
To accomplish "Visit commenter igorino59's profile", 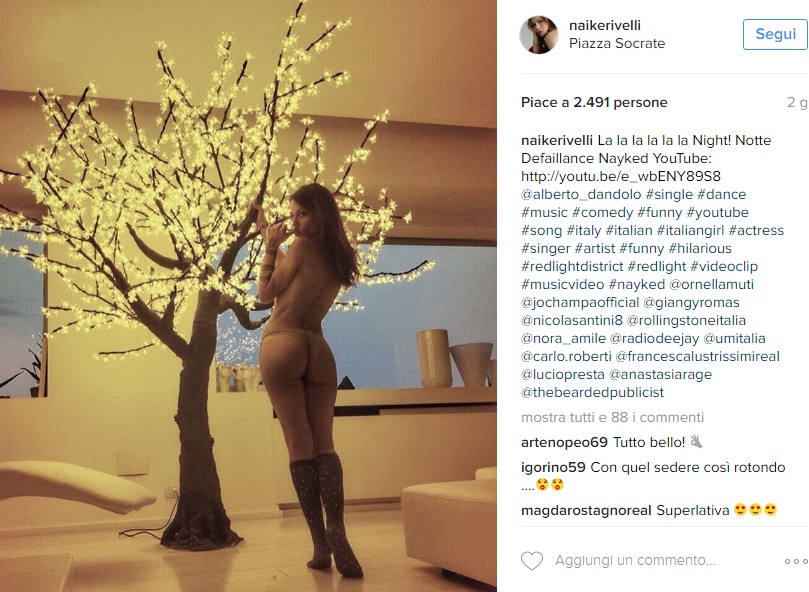I will pyautogui.click(x=553, y=468).
